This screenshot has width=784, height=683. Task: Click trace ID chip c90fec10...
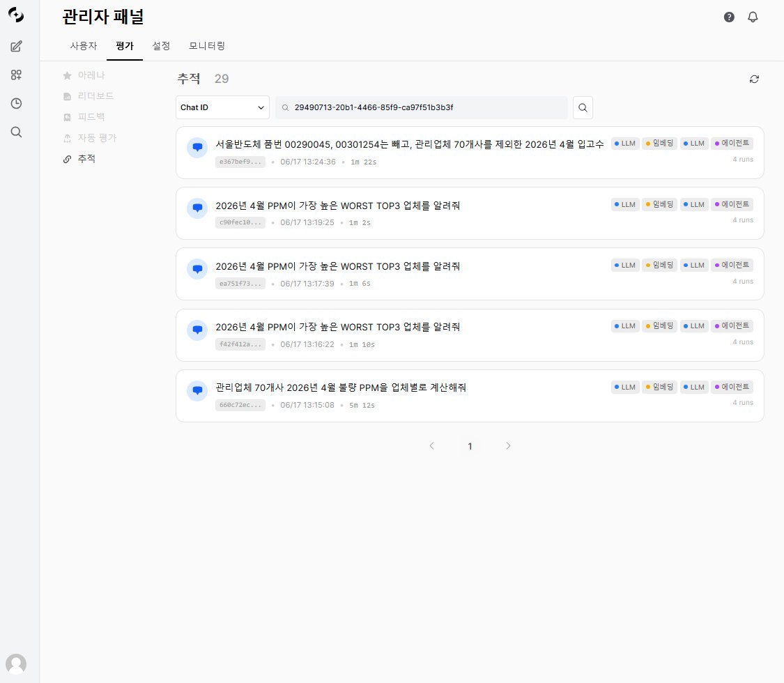[x=240, y=222]
